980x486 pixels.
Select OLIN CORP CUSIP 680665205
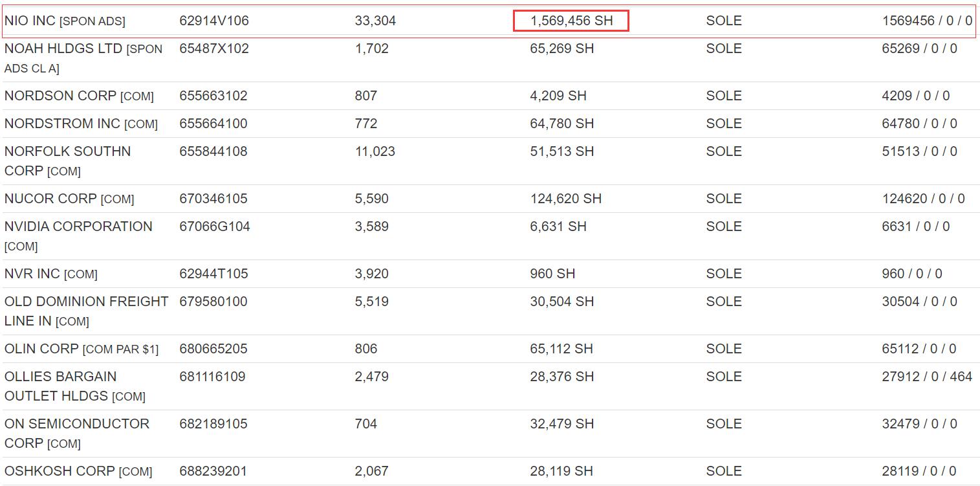[213, 349]
